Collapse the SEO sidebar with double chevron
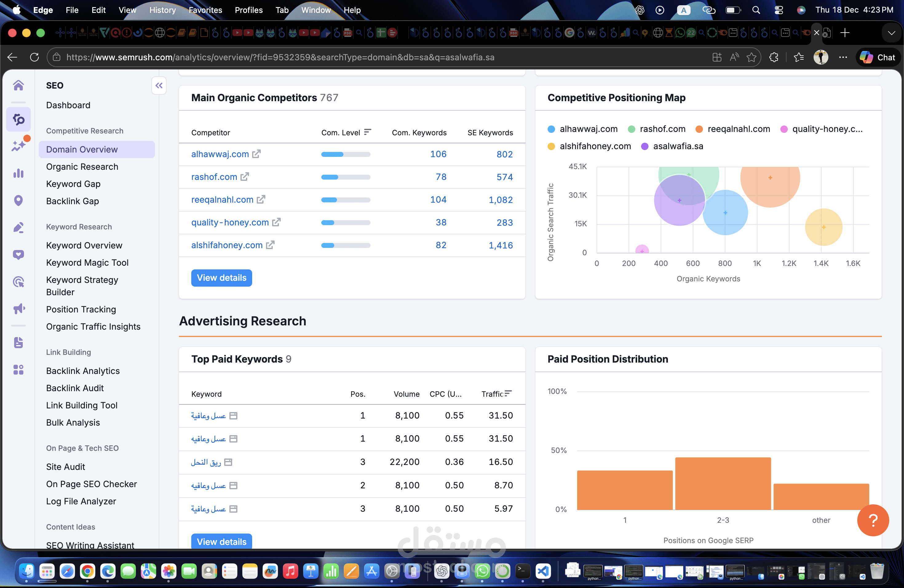This screenshot has height=588, width=904. 159,85
